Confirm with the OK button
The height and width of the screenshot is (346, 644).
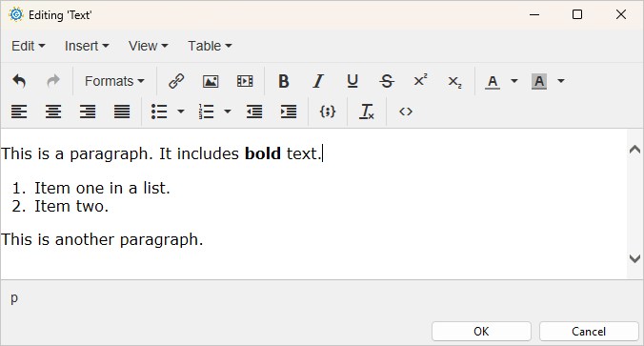pos(481,331)
